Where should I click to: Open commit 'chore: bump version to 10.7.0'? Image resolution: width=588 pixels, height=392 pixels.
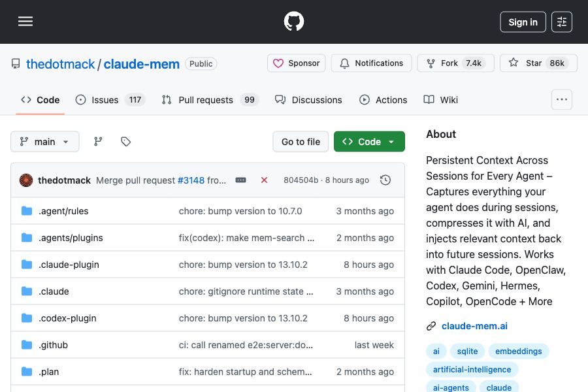click(x=240, y=211)
